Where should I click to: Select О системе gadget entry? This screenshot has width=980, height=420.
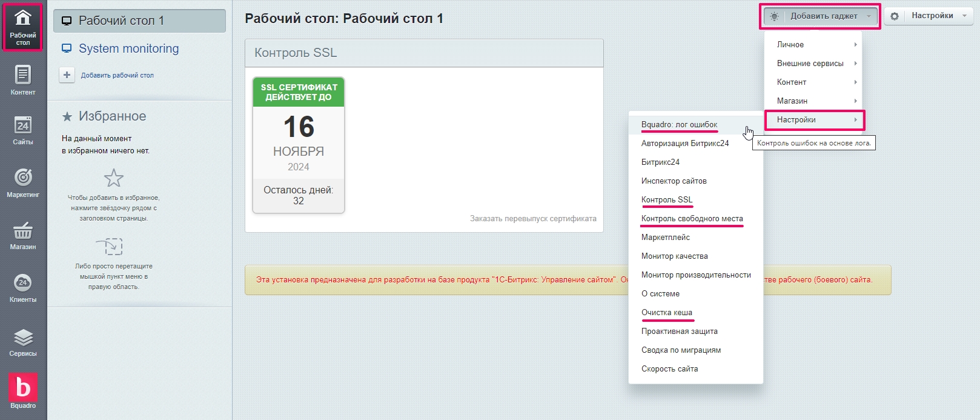(x=660, y=294)
